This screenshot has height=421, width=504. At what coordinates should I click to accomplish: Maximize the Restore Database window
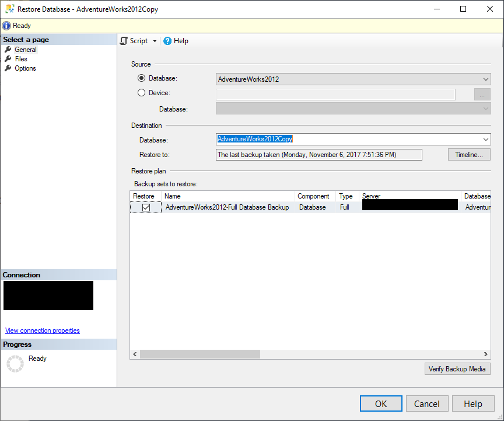[463, 9]
